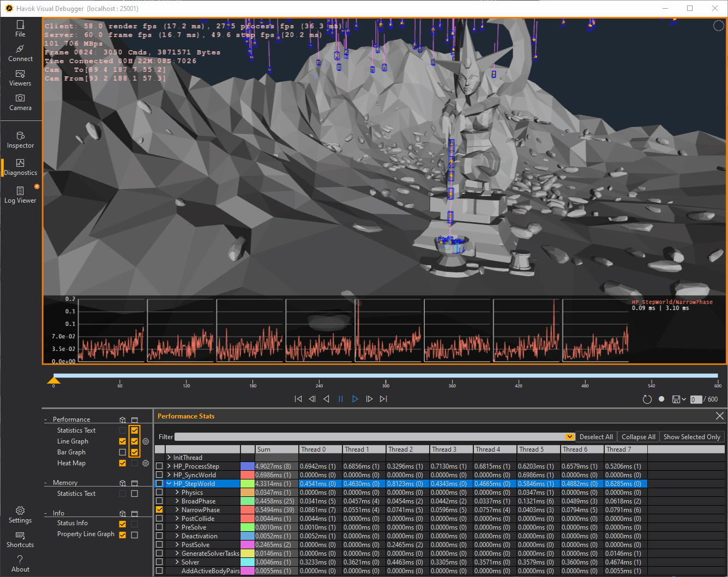Toggle Status Info checkbox
The width and height of the screenshot is (728, 577).
[122, 523]
